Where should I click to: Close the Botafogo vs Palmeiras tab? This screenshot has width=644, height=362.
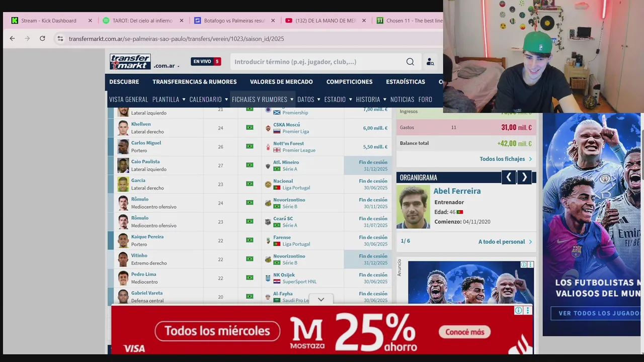[273, 21]
